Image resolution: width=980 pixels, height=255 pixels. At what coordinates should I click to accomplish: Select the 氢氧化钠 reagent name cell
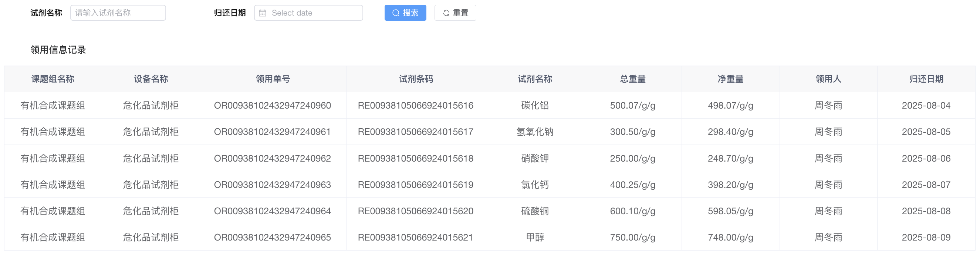535,132
